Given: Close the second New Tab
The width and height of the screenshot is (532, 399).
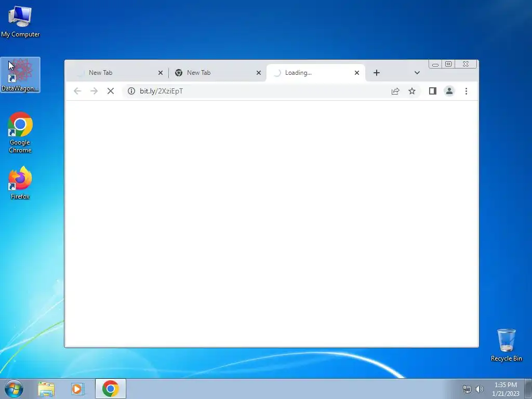Looking at the screenshot, I should tap(259, 73).
